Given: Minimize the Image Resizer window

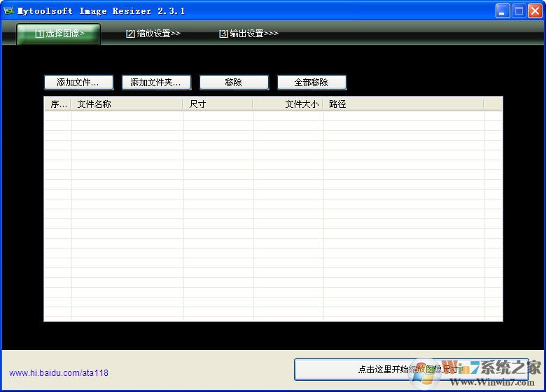Looking at the screenshot, I should [x=503, y=11].
